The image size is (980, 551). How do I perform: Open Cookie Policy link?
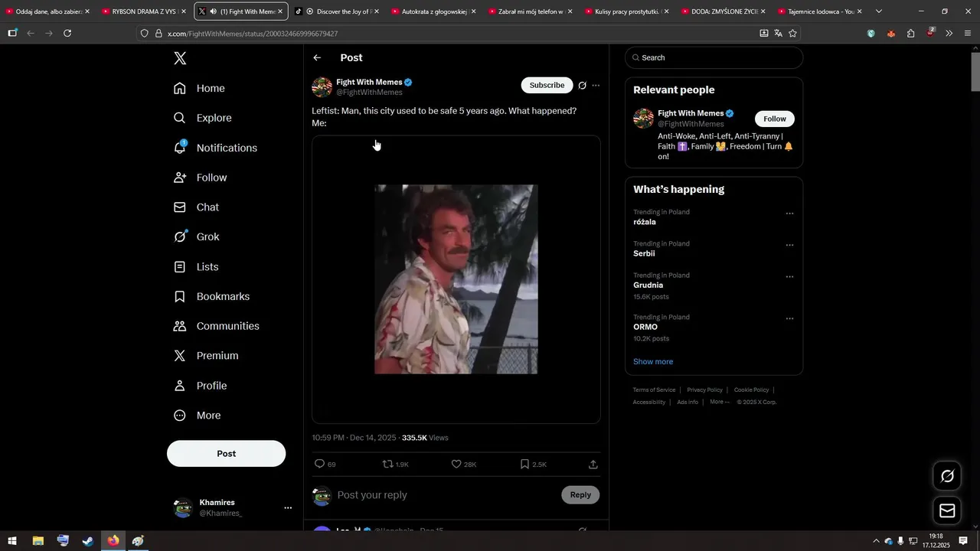[751, 390]
